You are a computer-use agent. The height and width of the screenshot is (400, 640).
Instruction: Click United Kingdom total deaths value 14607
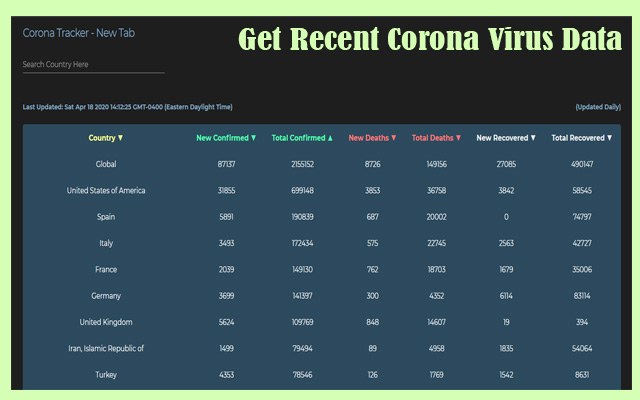437,322
